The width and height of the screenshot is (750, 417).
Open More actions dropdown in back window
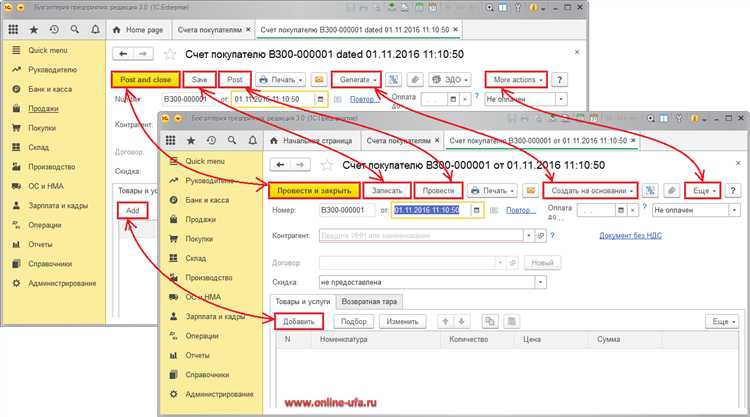pos(516,79)
